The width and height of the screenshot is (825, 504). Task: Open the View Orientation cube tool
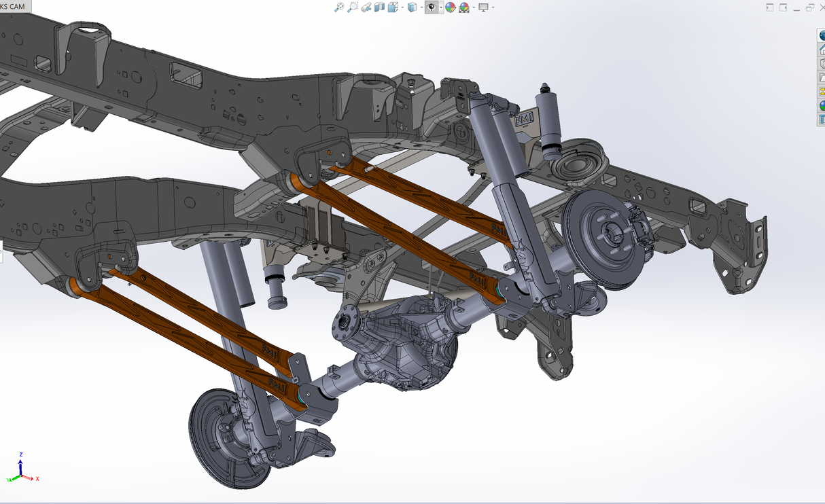(391, 7)
